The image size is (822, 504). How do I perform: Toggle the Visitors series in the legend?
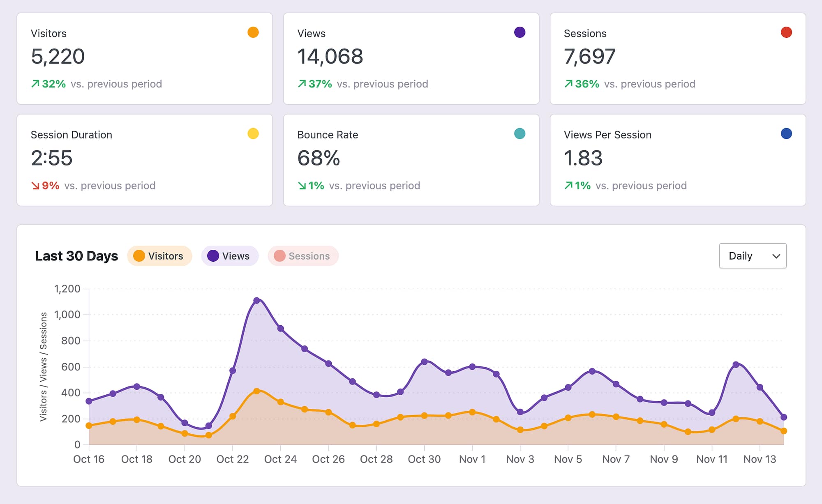point(159,255)
